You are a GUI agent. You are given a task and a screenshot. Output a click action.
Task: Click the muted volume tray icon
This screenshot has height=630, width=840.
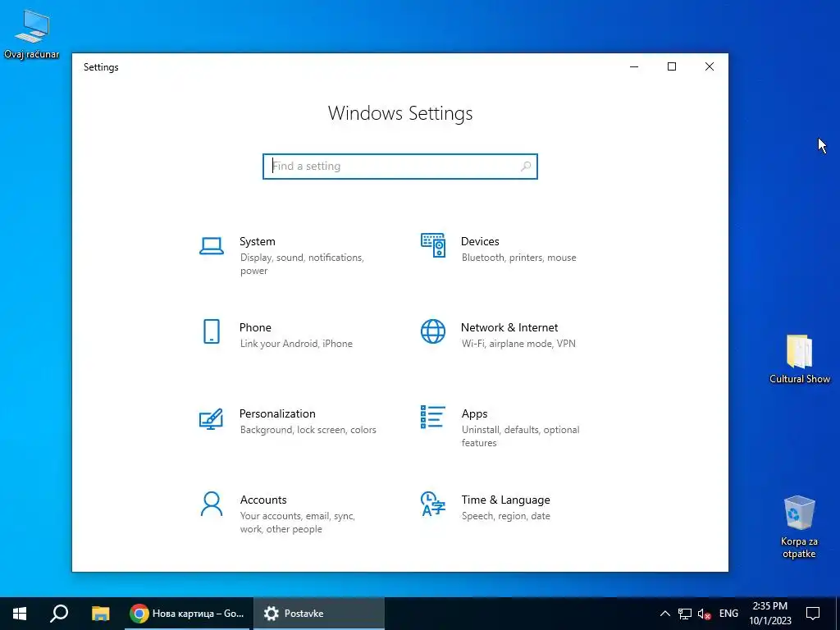coord(705,614)
